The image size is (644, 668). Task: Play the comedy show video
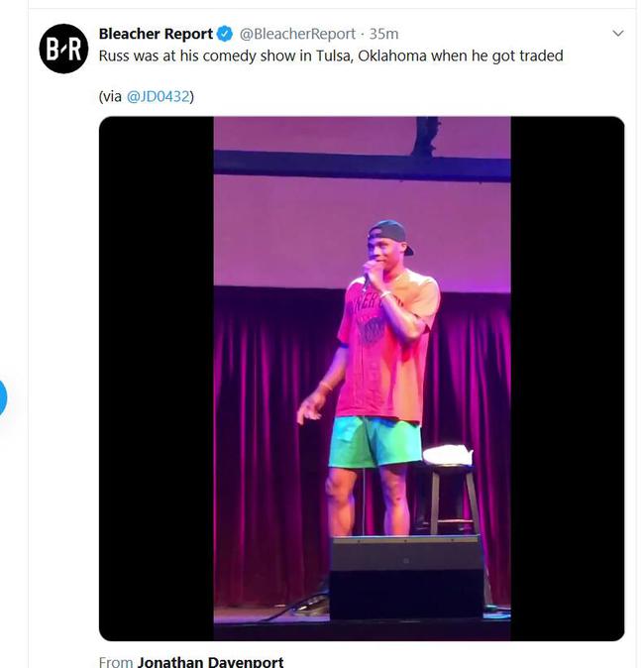point(362,379)
